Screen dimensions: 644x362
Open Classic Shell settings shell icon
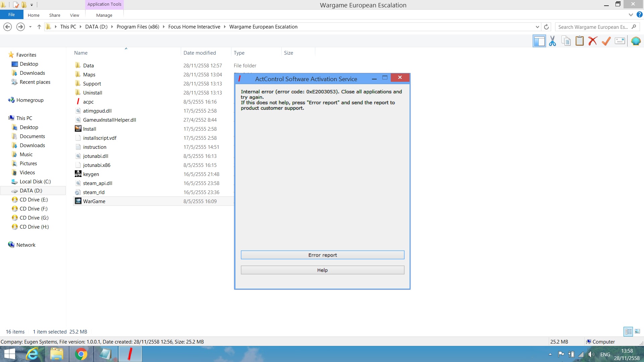[x=636, y=41]
